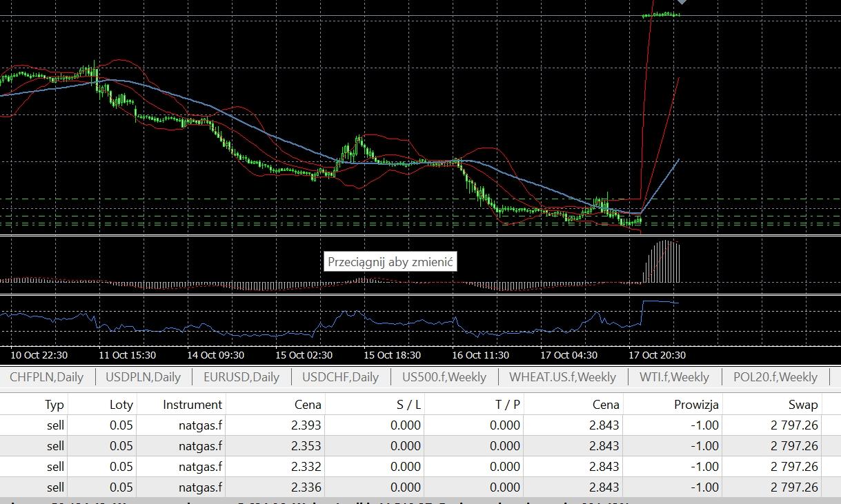841x504 pixels.
Task: Select natgas.f in the 2.332 trade row
Action: [200, 467]
